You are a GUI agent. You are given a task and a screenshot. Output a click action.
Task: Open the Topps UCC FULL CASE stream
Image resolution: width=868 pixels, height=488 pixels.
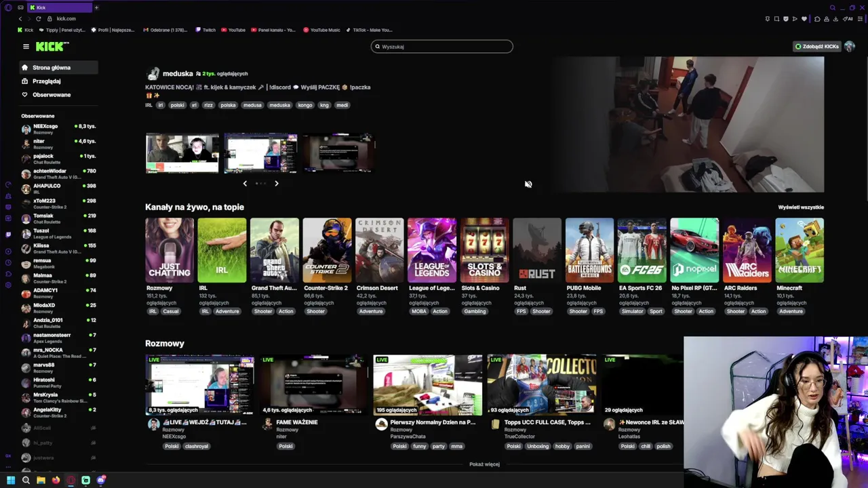pyautogui.click(x=541, y=384)
